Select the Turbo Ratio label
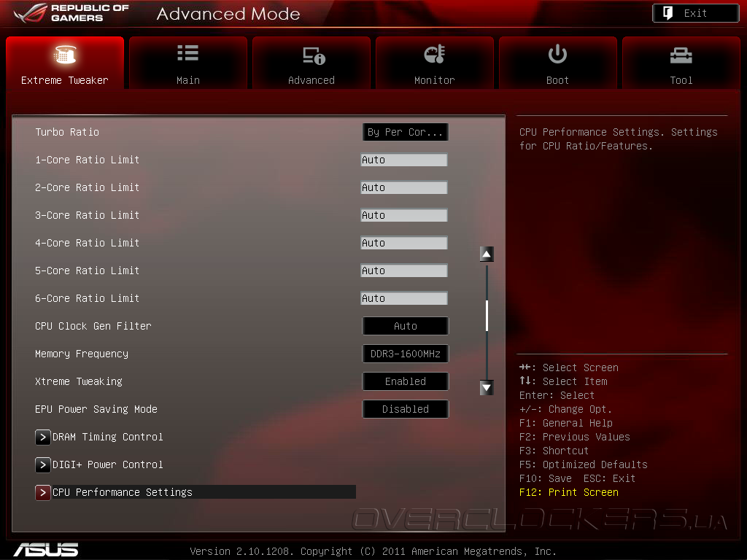Image resolution: width=747 pixels, height=560 pixels. [67, 132]
